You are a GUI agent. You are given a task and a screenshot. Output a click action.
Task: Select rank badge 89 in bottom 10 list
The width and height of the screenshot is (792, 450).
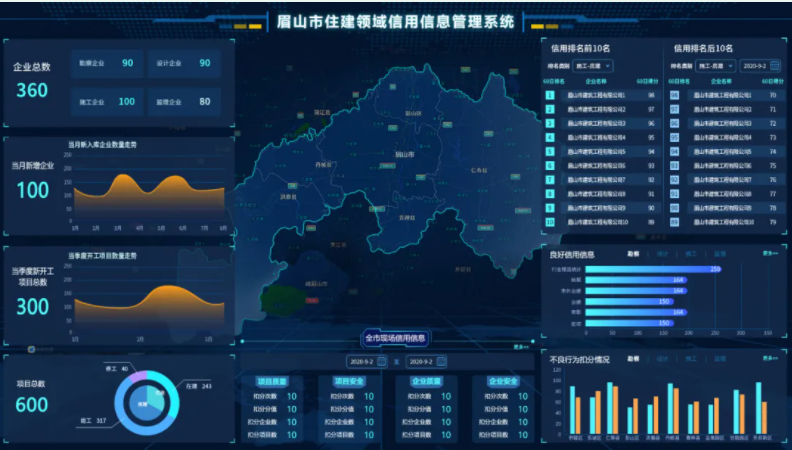click(x=674, y=222)
